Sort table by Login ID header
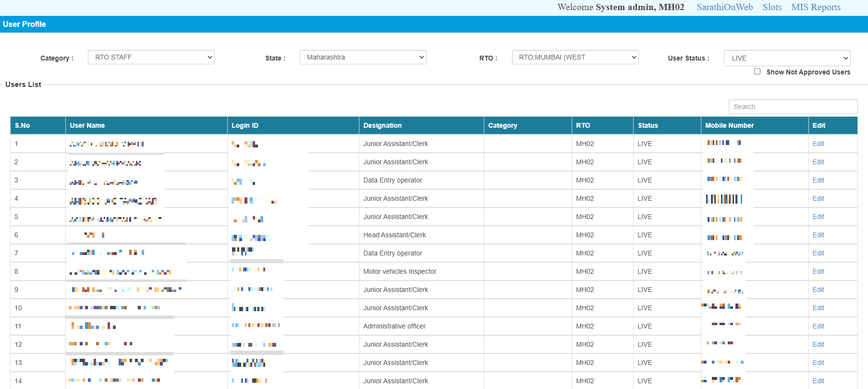This screenshot has width=868, height=389. pyautogui.click(x=245, y=125)
